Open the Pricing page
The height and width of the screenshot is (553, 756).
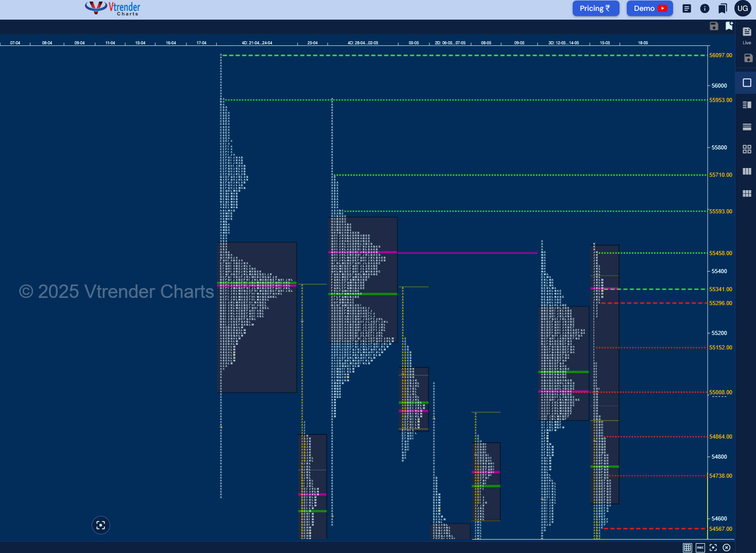[x=595, y=8]
